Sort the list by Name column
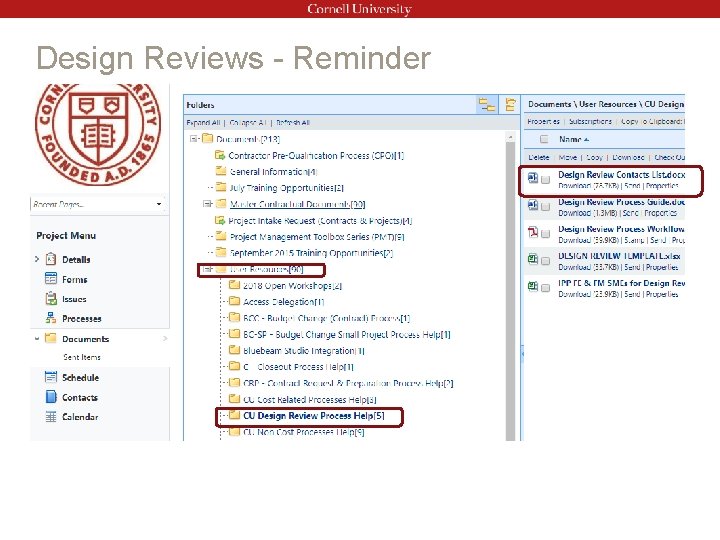Viewport: 720px width, 540px height. 574,139
